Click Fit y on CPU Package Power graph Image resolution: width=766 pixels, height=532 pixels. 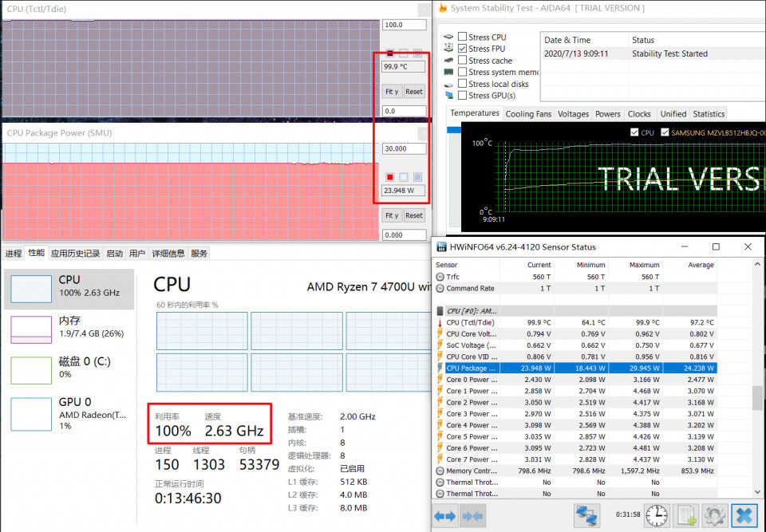pyautogui.click(x=392, y=215)
